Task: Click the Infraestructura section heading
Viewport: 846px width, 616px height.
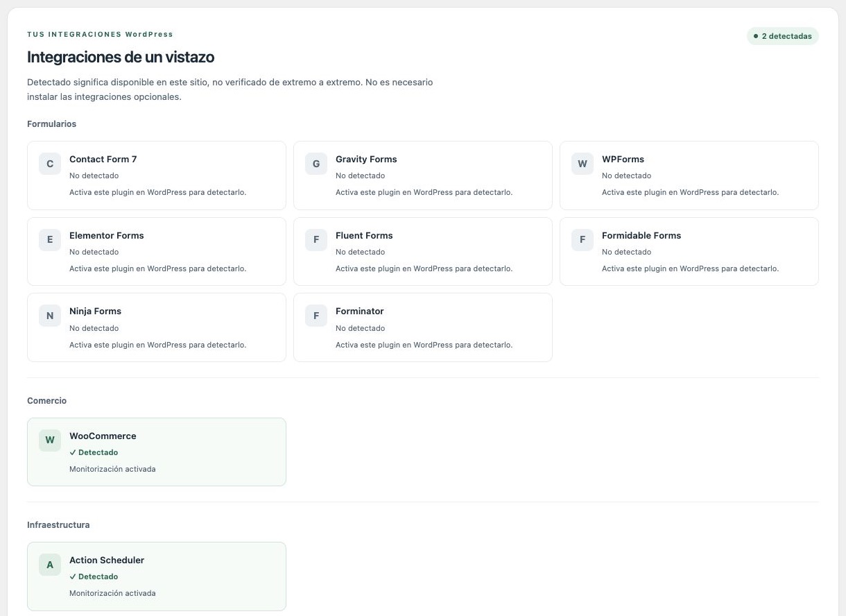Action: click(58, 525)
